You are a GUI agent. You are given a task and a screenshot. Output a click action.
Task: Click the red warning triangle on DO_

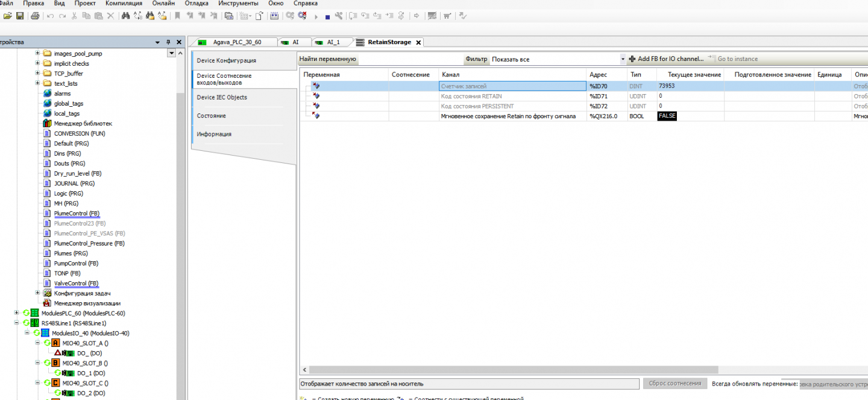coord(58,353)
